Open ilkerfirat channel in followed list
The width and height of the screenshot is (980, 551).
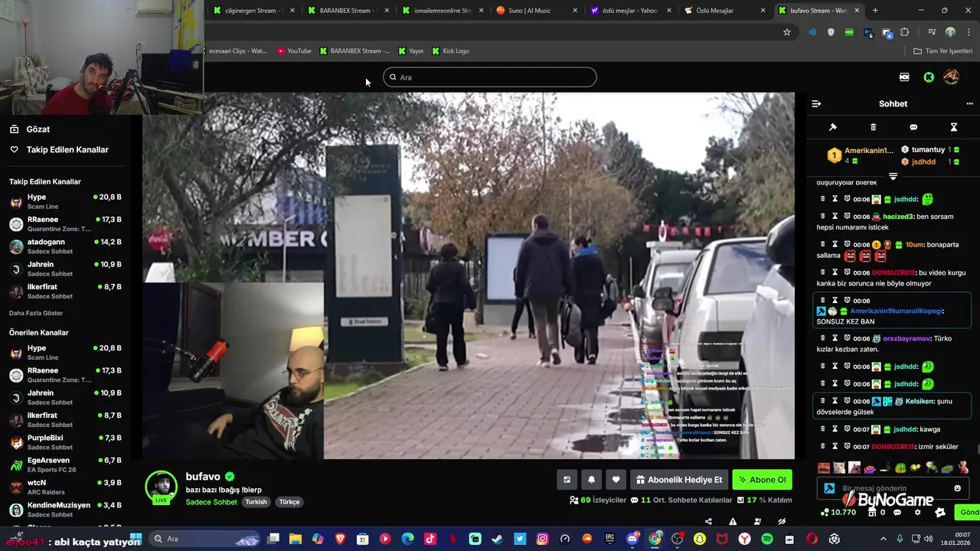(x=65, y=291)
